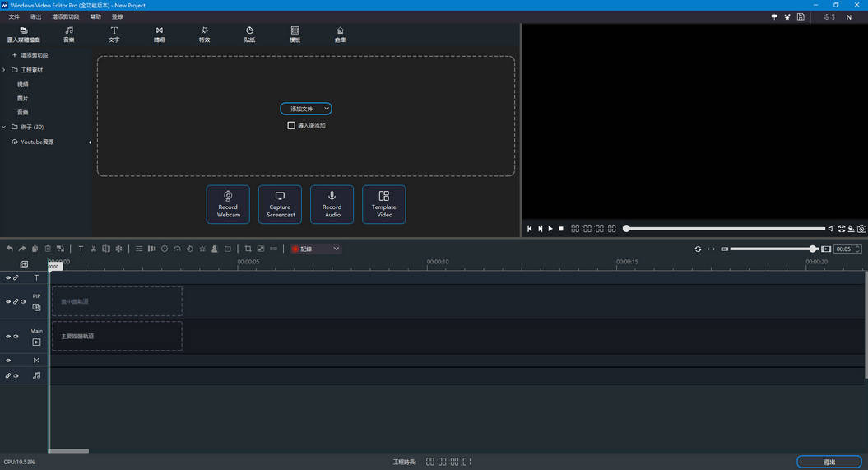Expand the 工程素材 folder tree

[x=4, y=70]
